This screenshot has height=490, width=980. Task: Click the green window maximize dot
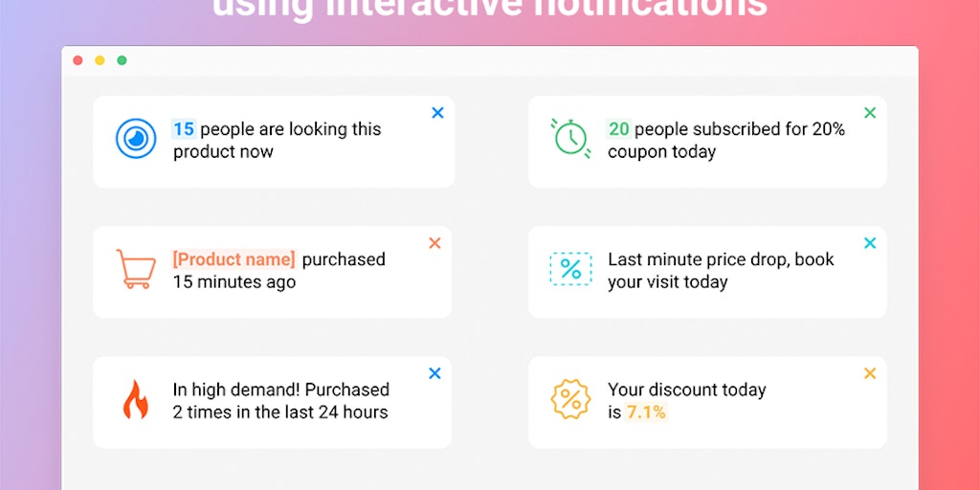(x=122, y=60)
